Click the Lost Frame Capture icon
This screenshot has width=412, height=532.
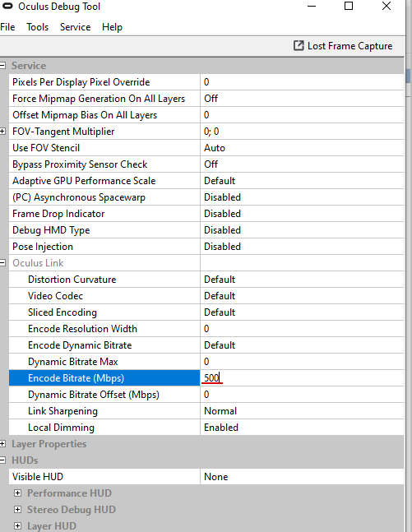[x=299, y=45]
